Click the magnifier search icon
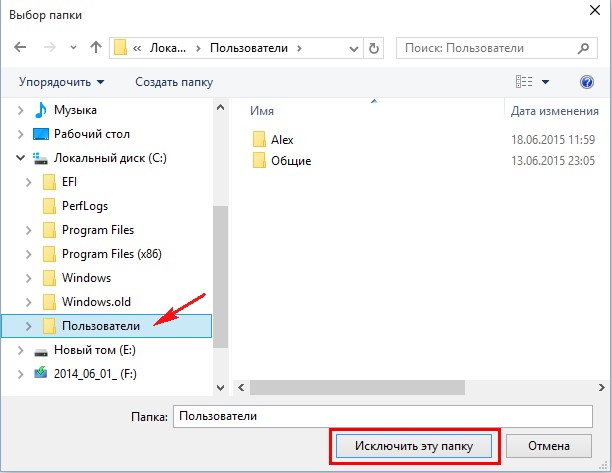The height and width of the screenshot is (473, 612). click(x=583, y=48)
